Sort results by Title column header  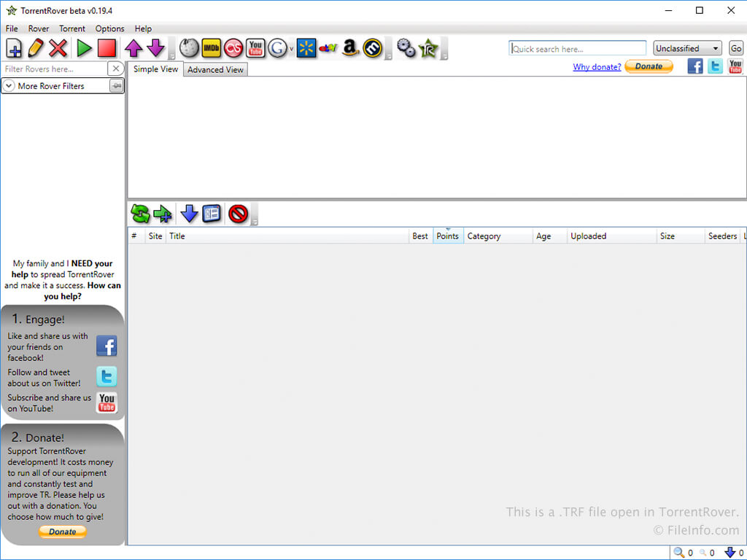(x=287, y=236)
